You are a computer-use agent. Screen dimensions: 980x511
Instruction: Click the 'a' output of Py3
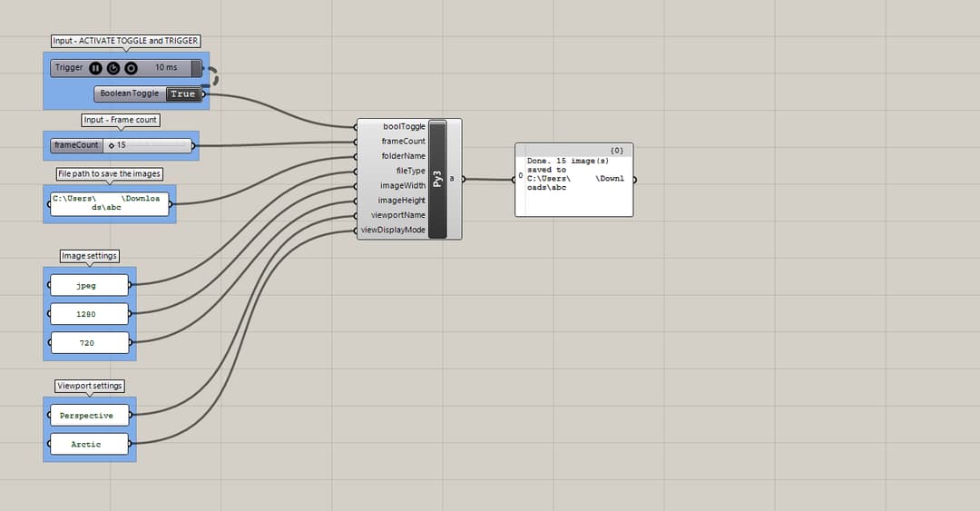point(453,179)
